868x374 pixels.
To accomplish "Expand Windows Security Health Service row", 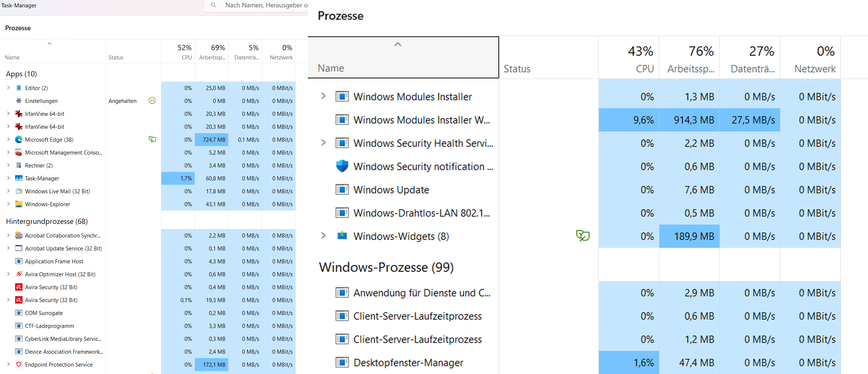I will tap(323, 143).
